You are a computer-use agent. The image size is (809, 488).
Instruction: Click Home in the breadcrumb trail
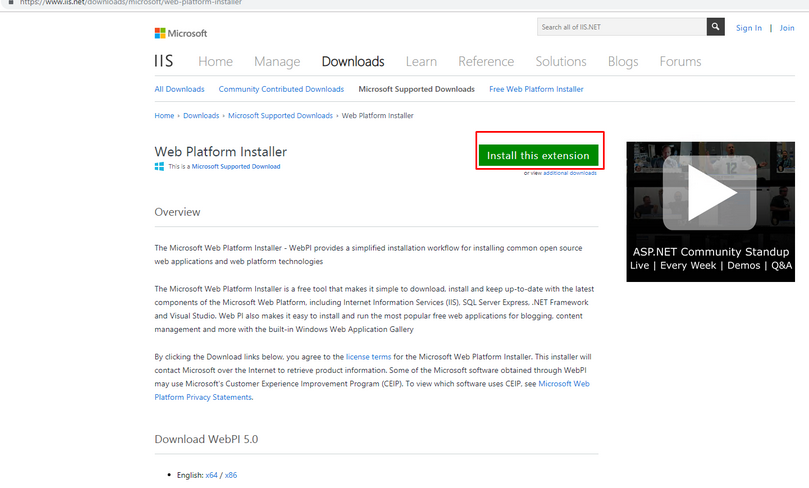click(164, 116)
